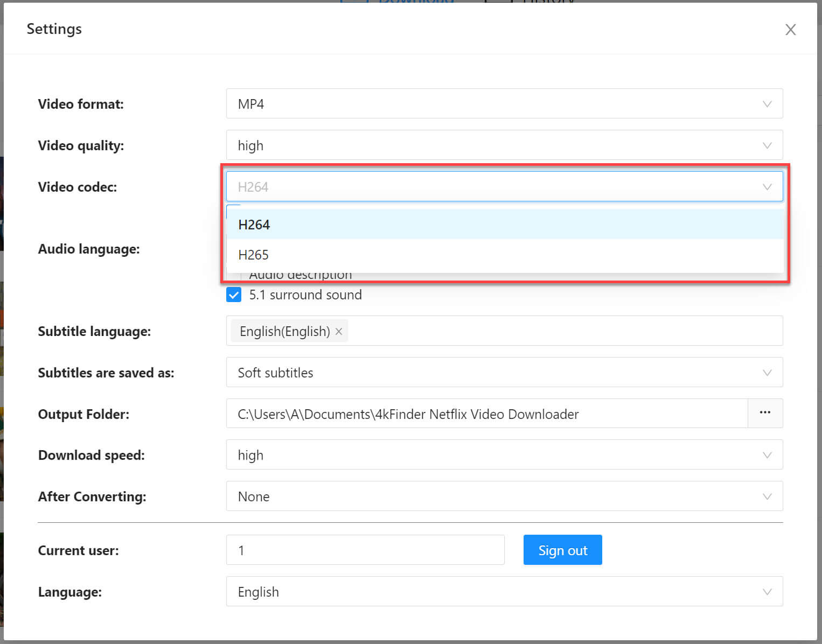Click the Video codec label
The width and height of the screenshot is (822, 644).
tap(77, 187)
